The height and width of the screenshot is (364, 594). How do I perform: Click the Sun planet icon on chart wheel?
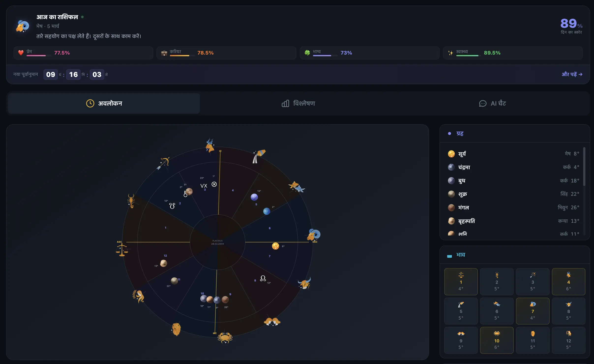[x=275, y=246]
